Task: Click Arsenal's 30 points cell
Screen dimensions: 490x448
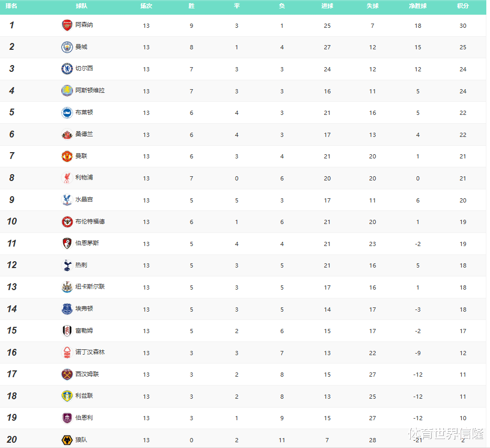Action: click(x=463, y=26)
